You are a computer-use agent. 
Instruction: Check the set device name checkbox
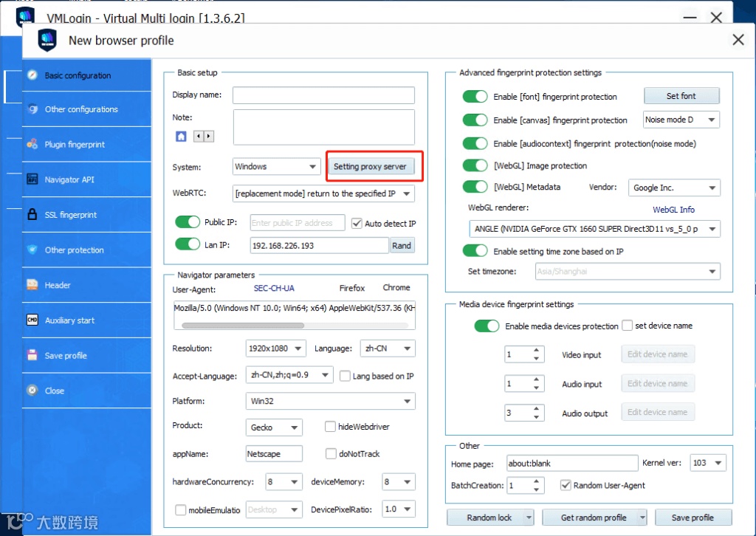click(628, 326)
